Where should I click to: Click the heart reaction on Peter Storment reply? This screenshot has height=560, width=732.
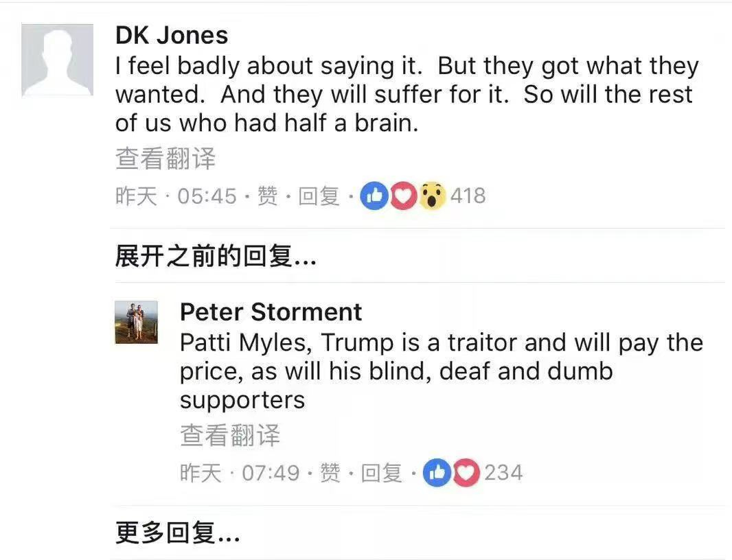[x=466, y=473]
